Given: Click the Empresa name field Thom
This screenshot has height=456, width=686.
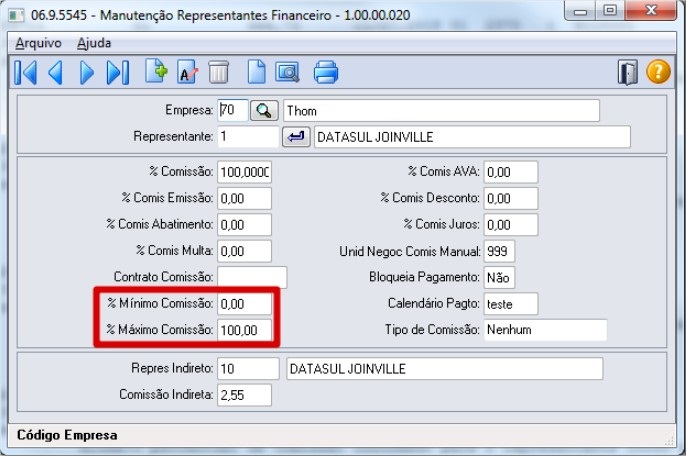Looking at the screenshot, I should point(441,111).
